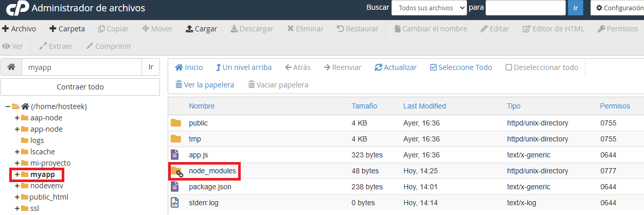
Task: Click Vaciar papelera
Action: (278, 85)
